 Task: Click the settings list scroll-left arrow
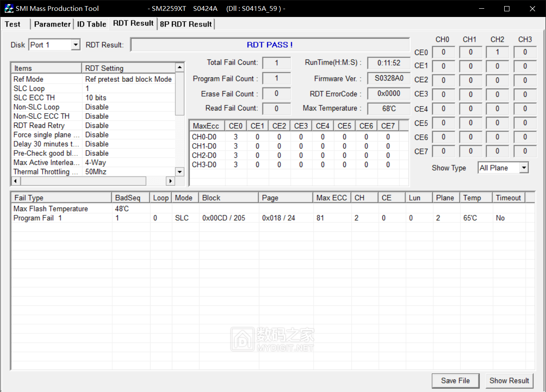(x=15, y=181)
